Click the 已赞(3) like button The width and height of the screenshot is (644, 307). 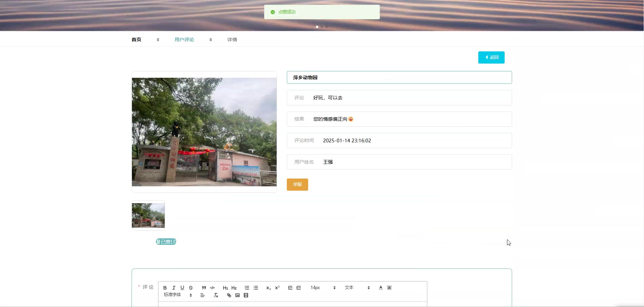point(166,242)
